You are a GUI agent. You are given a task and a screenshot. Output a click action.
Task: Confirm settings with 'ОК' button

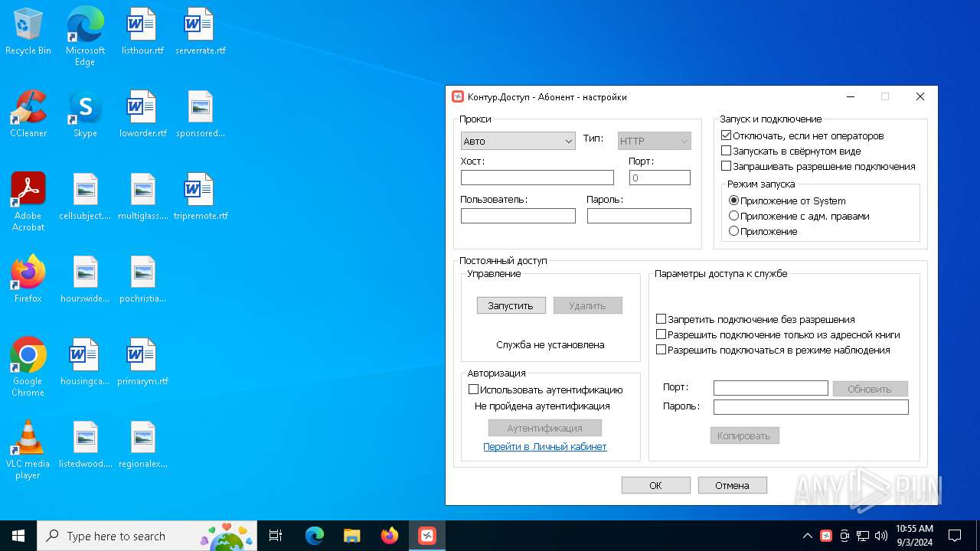[655, 485]
